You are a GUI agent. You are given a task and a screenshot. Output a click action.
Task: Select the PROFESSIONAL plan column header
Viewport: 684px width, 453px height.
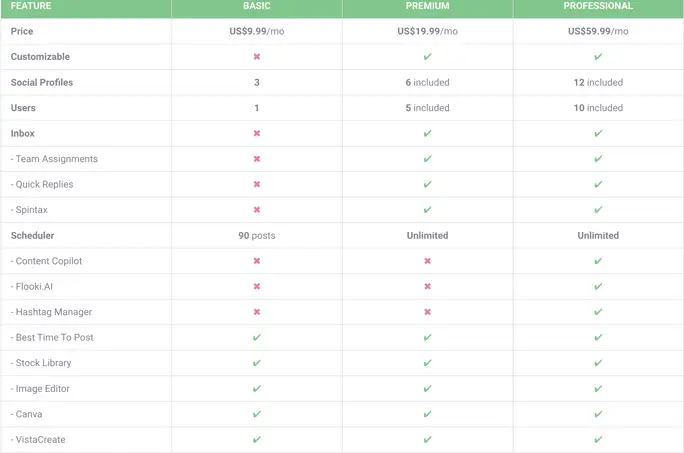(x=598, y=6)
